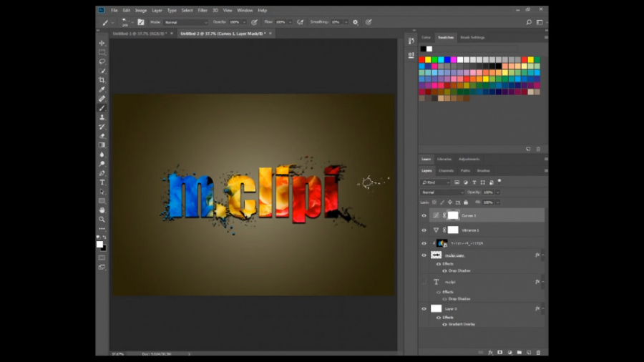
Task: Select the Eyedropper tool
Action: coord(102,89)
